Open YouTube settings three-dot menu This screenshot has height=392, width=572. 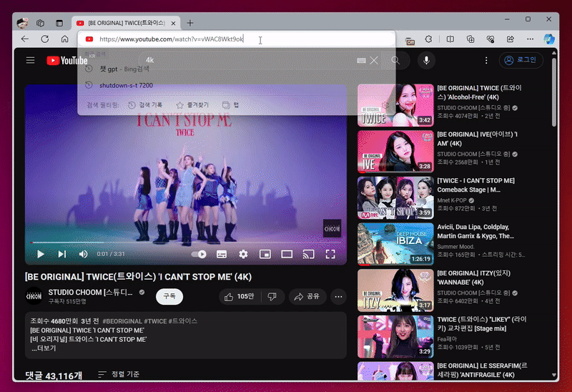[486, 60]
